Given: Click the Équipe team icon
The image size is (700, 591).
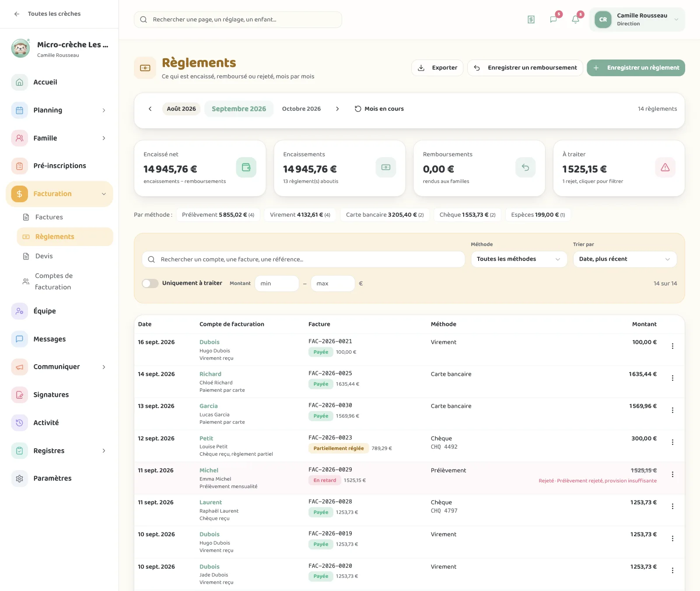Looking at the screenshot, I should [20, 311].
